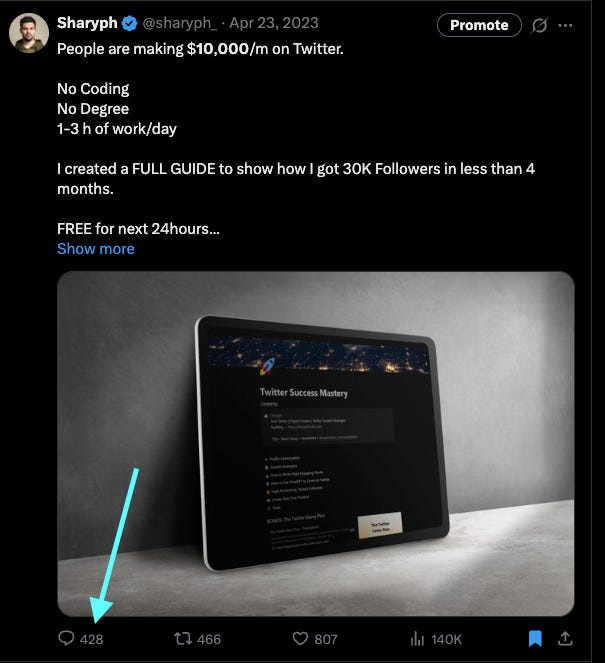
Task: Click the share upload arrow icon
Action: [565, 638]
